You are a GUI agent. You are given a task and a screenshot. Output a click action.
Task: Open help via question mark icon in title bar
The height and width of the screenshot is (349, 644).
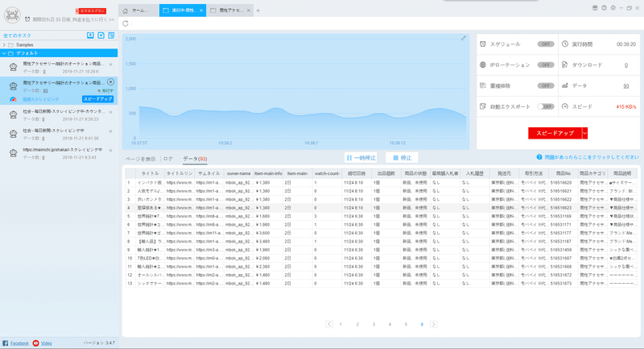click(604, 8)
